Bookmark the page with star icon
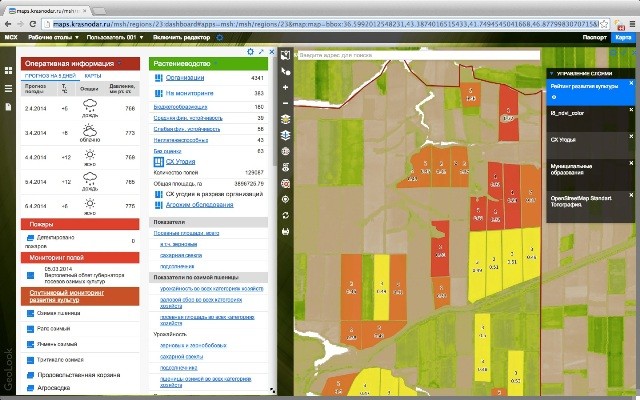 click(604, 24)
